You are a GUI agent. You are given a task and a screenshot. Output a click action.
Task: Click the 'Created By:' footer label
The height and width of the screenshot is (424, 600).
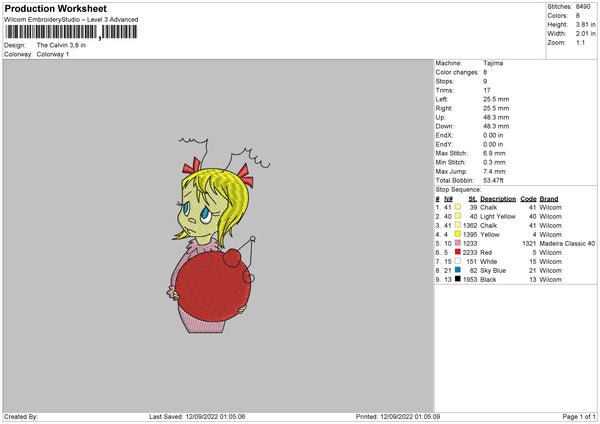tap(21, 416)
